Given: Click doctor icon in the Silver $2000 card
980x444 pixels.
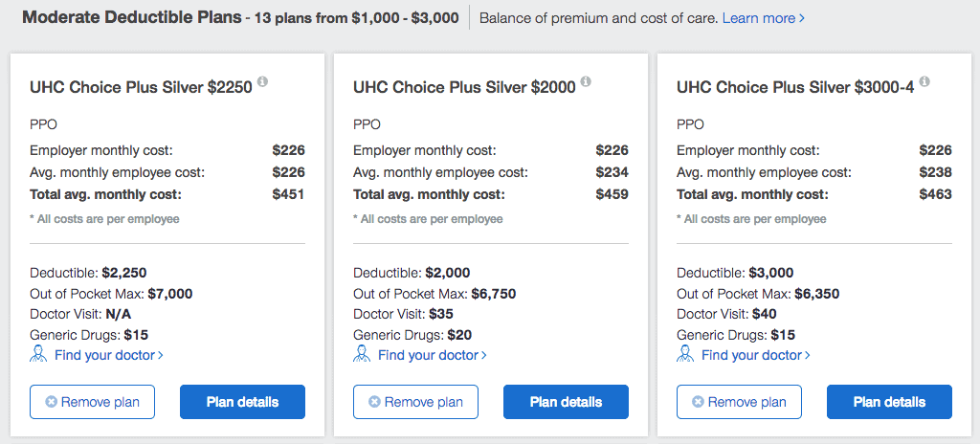Looking at the screenshot, I should click(362, 354).
